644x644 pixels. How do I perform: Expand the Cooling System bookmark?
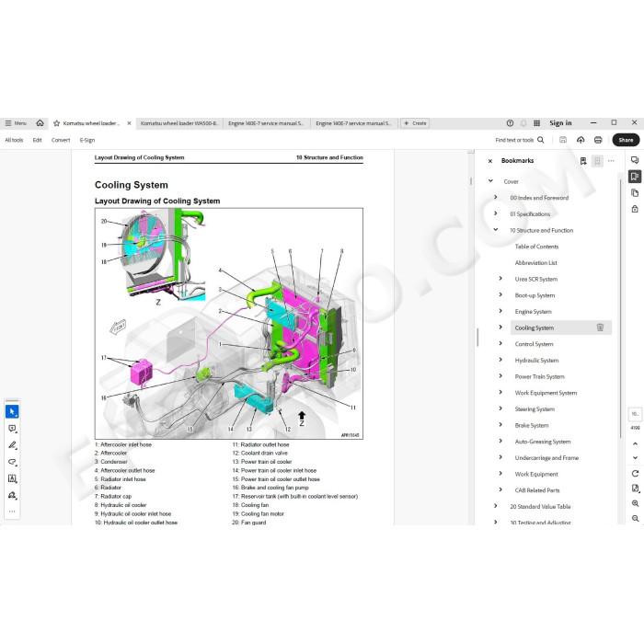(500, 328)
